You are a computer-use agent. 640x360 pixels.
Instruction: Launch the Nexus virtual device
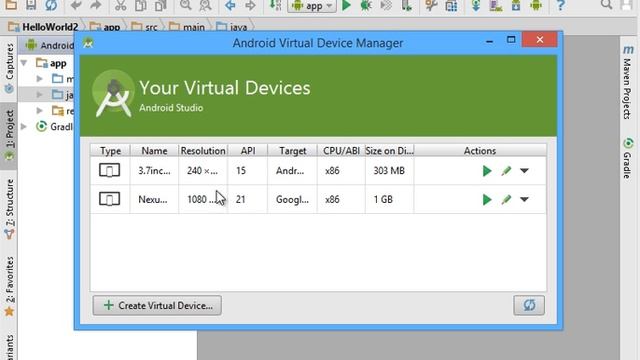pos(487,200)
